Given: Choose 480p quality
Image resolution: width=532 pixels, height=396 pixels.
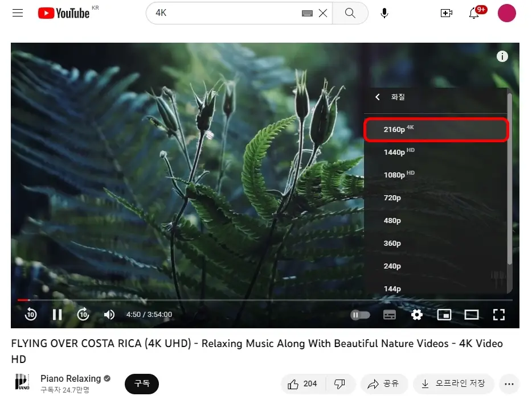Looking at the screenshot, I should click(436, 220).
